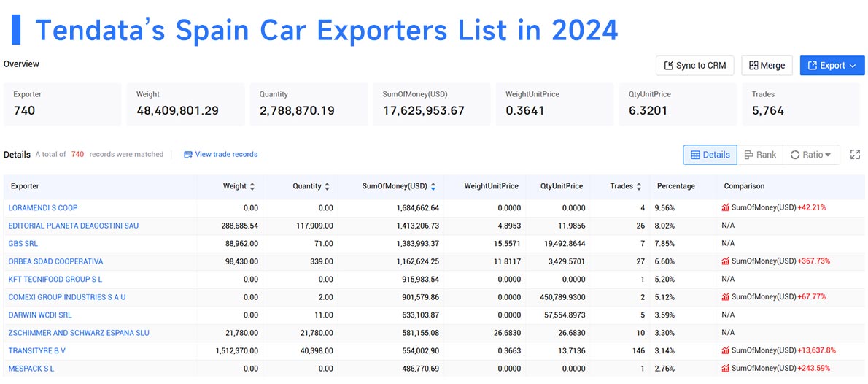Click the Weight 48,409,801.29 summary card
Screen dimensions: 868x384
[x=185, y=104]
